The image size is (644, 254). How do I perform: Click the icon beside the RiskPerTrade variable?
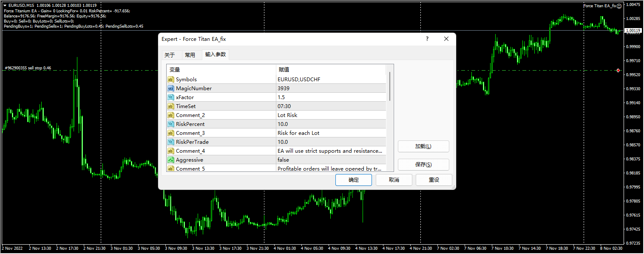[x=170, y=142]
